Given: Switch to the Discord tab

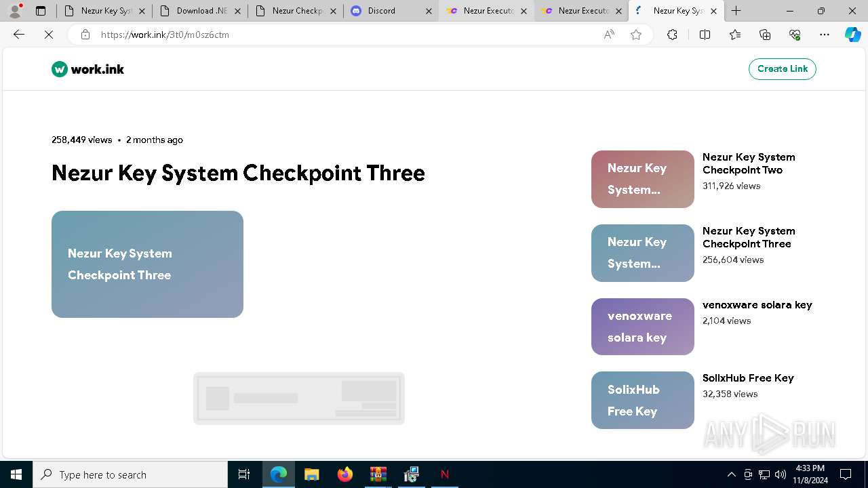Looking at the screenshot, I should point(391,11).
